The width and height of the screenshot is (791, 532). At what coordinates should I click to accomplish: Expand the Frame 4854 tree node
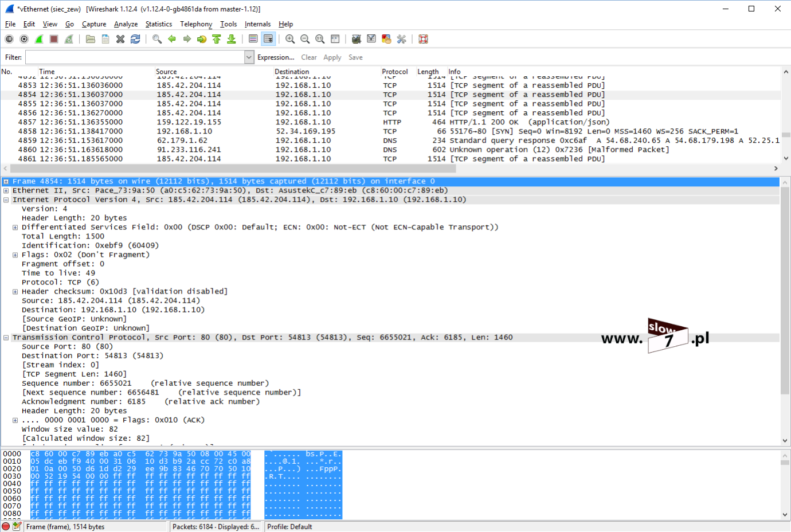coord(6,181)
